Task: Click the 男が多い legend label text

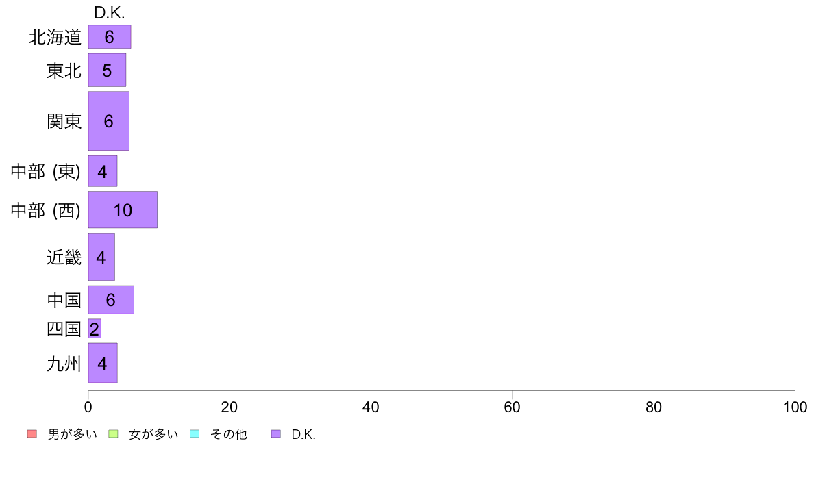Action: pyautogui.click(x=72, y=434)
